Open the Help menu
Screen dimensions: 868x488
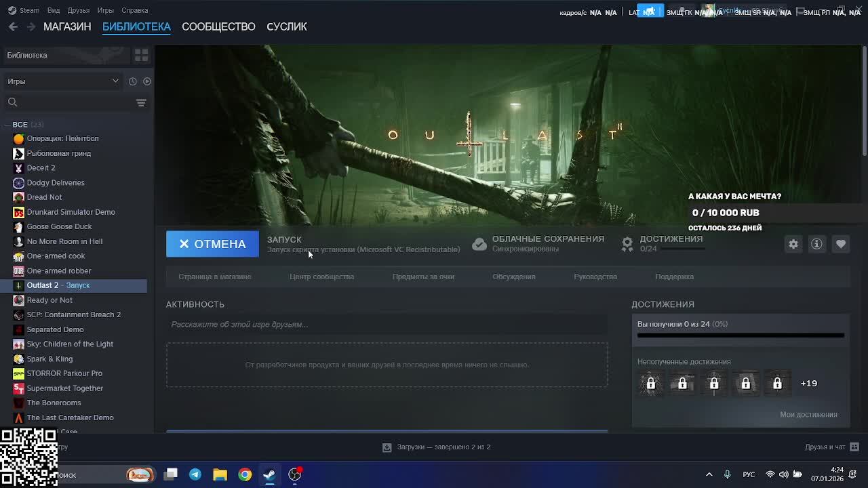(134, 10)
